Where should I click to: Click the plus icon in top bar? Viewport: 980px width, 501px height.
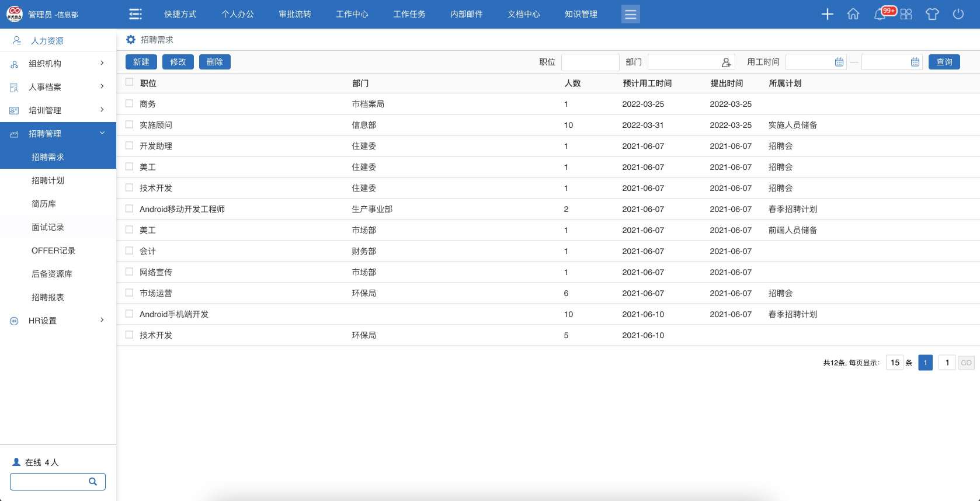[827, 14]
